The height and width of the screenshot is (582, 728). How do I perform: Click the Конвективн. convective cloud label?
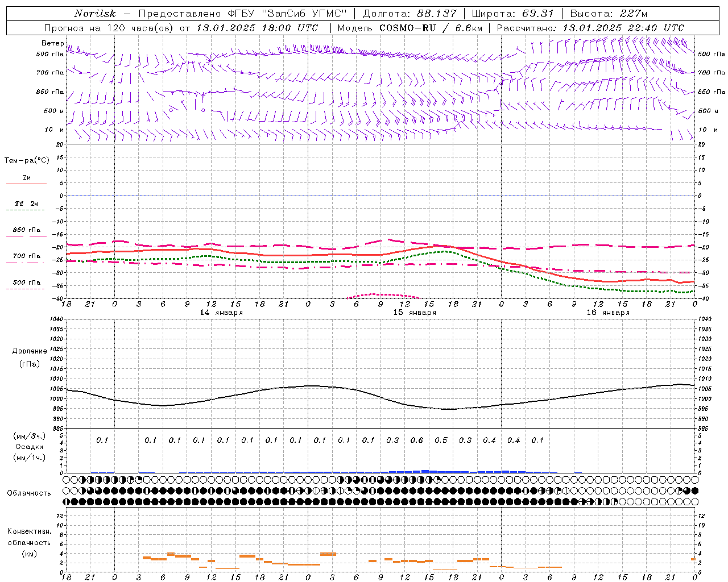pyautogui.click(x=29, y=531)
